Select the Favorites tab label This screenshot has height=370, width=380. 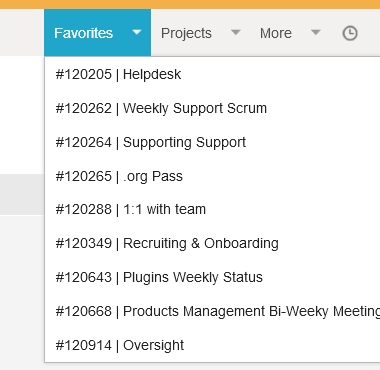[83, 33]
